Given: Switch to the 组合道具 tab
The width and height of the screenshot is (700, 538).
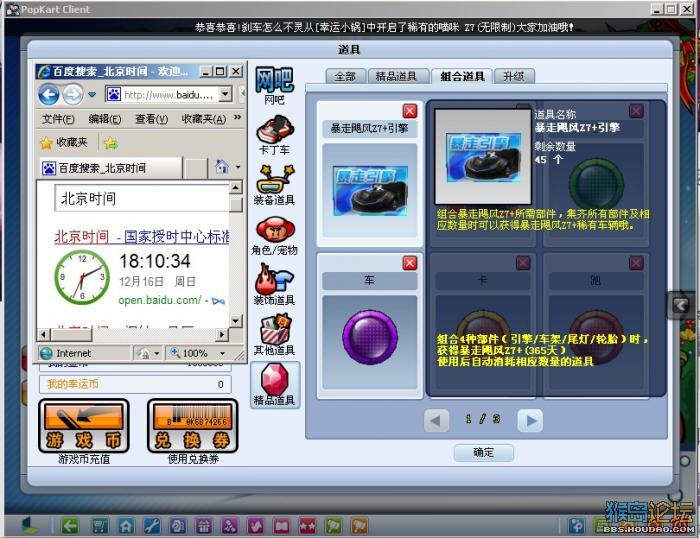Looking at the screenshot, I should 462,76.
